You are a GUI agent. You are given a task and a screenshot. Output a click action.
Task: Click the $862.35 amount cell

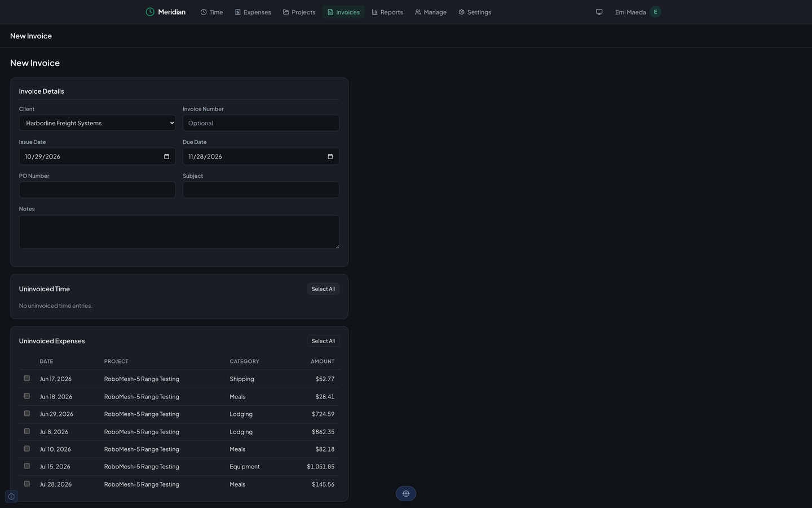pyautogui.click(x=323, y=432)
